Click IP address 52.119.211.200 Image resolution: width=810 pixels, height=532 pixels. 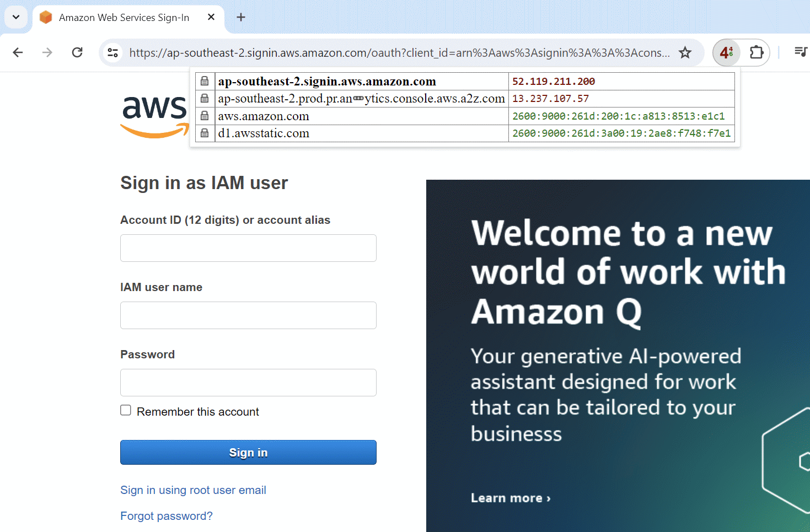554,82
